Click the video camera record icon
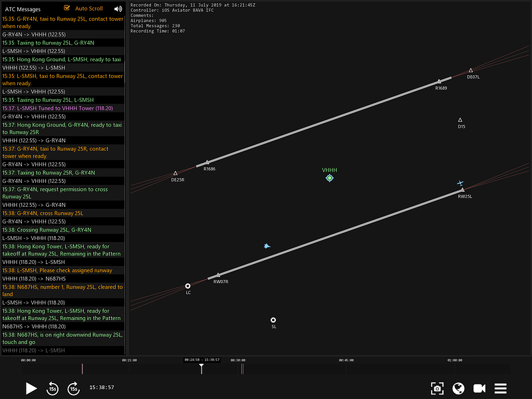The image size is (532, 399). point(479,388)
